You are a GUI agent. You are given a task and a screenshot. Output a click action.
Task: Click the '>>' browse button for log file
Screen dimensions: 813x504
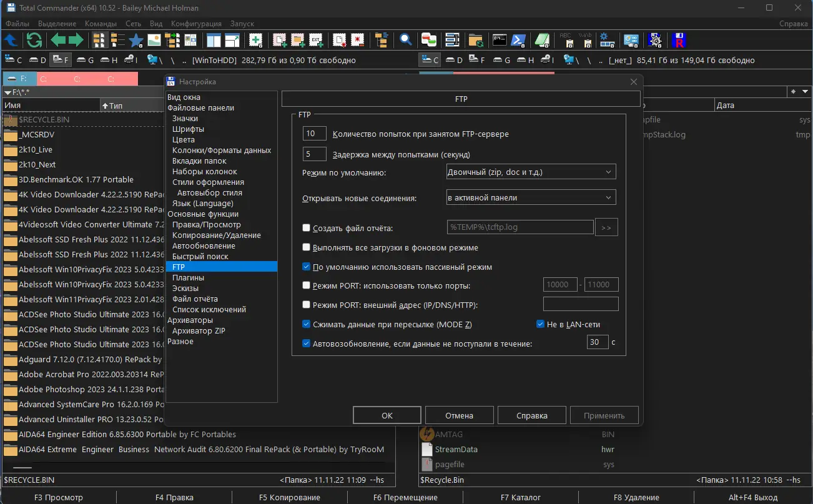606,227
